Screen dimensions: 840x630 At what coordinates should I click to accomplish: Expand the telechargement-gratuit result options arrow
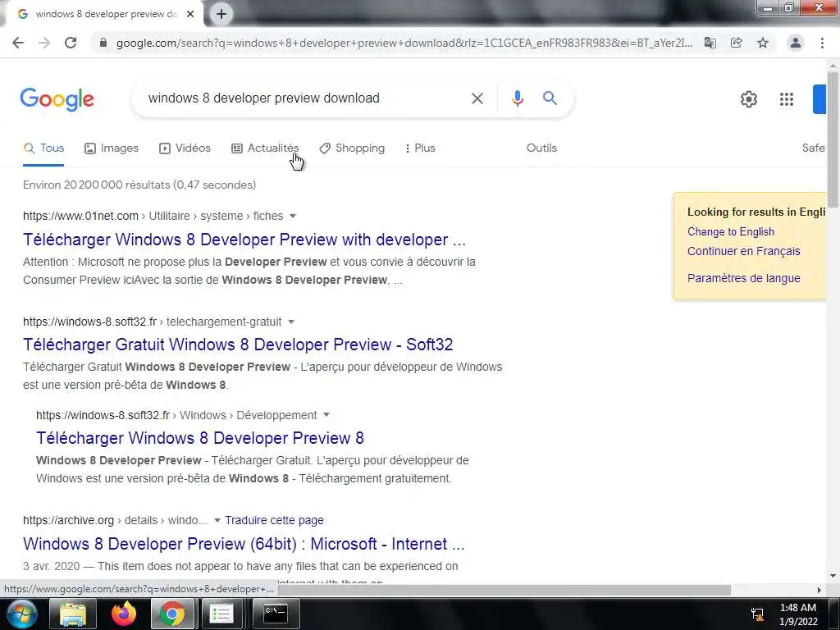[291, 322]
